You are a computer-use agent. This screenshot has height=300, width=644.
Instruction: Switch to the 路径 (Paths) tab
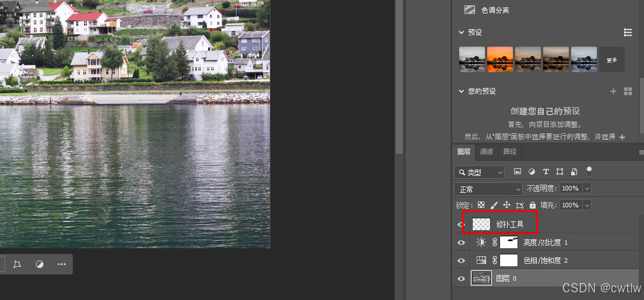510,151
